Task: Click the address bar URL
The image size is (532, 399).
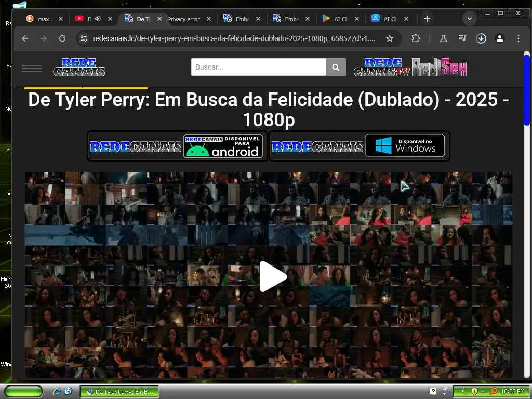Action: click(x=234, y=38)
